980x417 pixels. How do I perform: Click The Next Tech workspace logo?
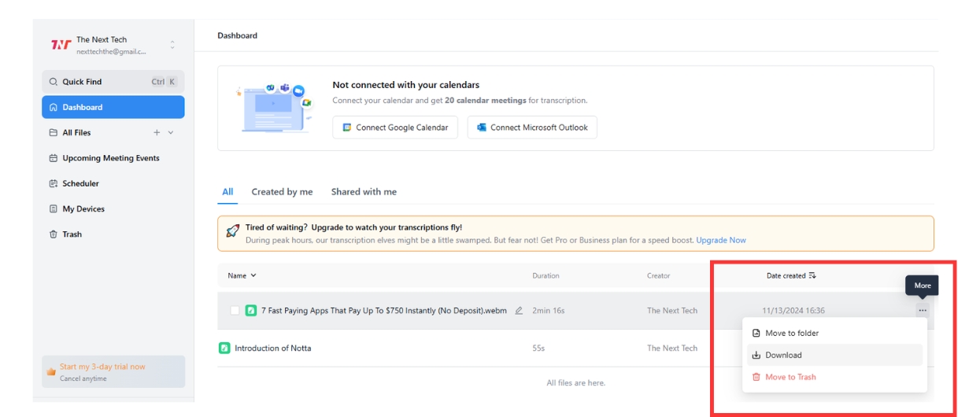click(x=61, y=45)
